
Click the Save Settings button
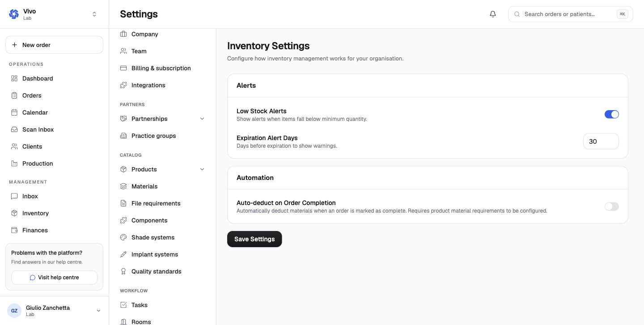(x=254, y=239)
